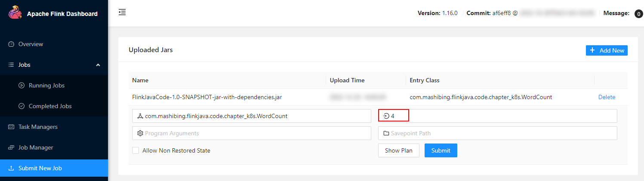The image size is (644, 181).
Task: Collapse the Jobs menu chevron
Action: [98, 65]
